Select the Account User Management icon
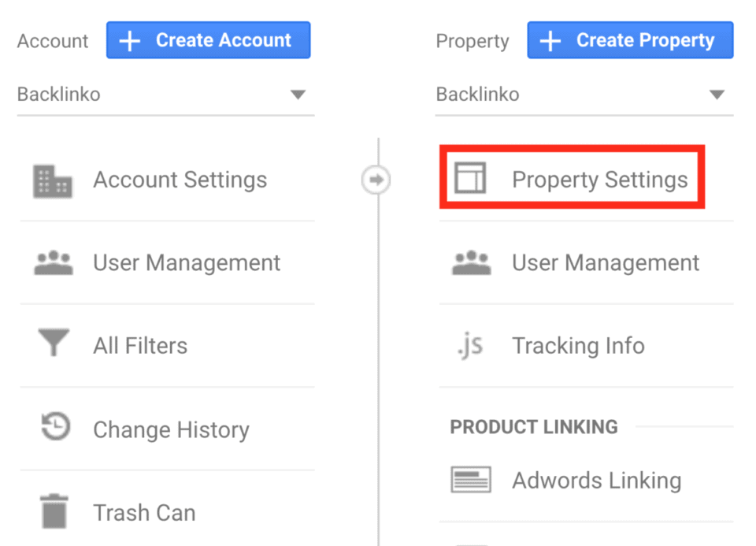The height and width of the screenshot is (546, 756). 53,262
